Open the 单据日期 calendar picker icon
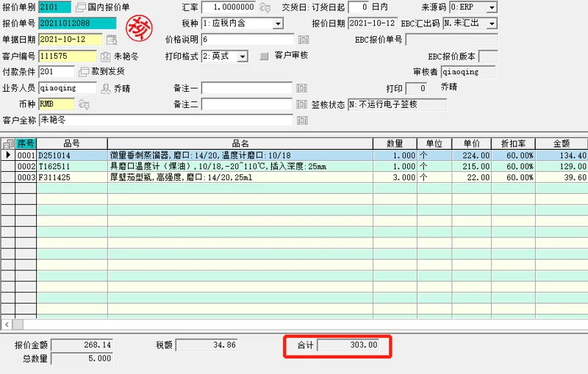This screenshot has height=374, width=588. pos(112,40)
